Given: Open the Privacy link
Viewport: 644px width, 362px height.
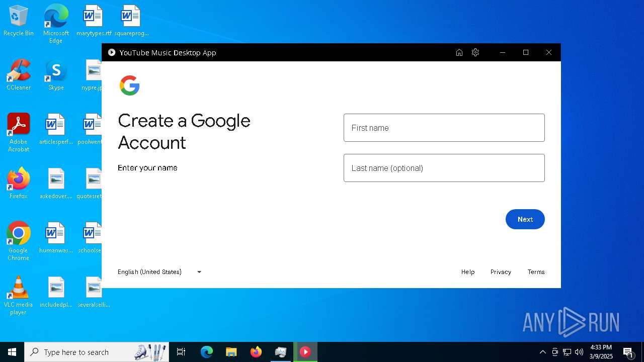Looking at the screenshot, I should tap(501, 272).
